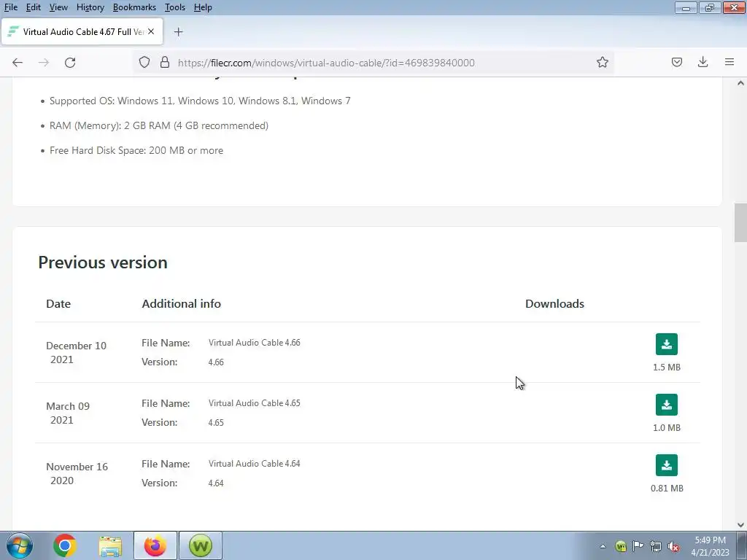747x560 pixels.
Task: Open Windows Start menu
Action: 20,545
